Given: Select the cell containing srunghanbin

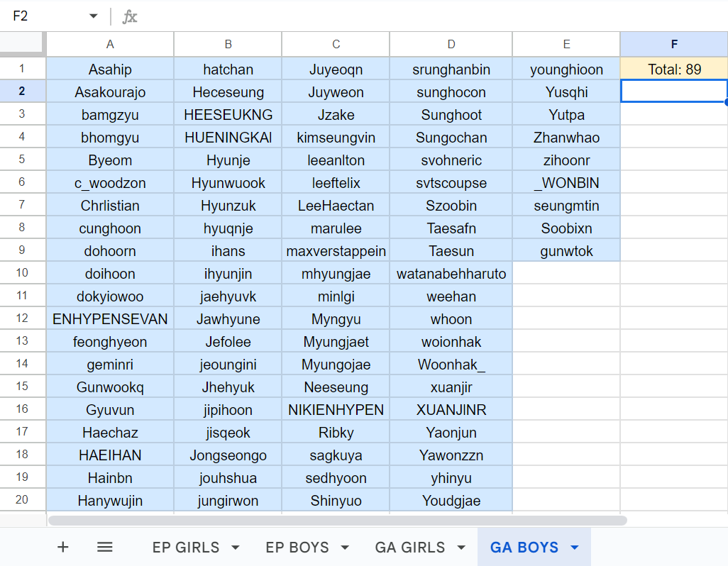Looking at the screenshot, I should [x=451, y=69].
